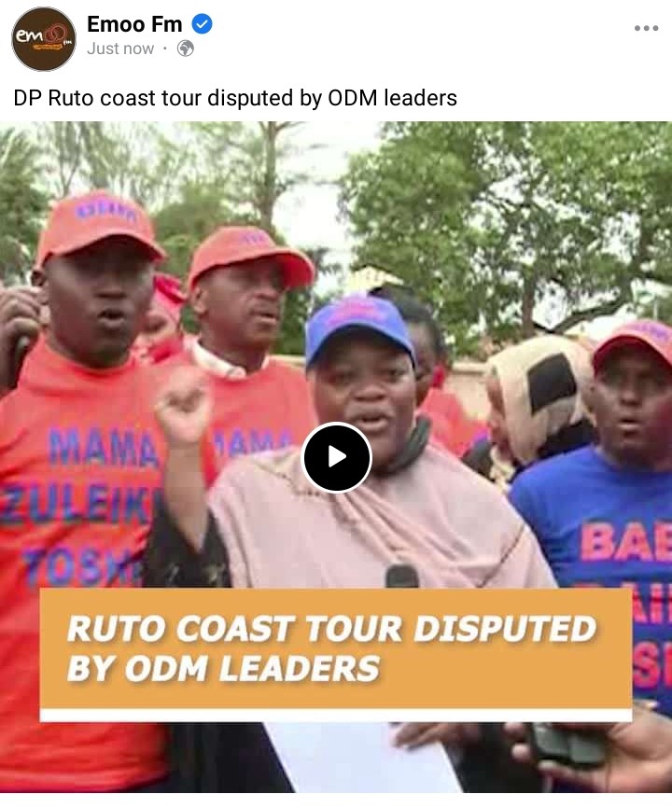Click the blue verified badge
Screen dimensions: 672x808
point(202,24)
